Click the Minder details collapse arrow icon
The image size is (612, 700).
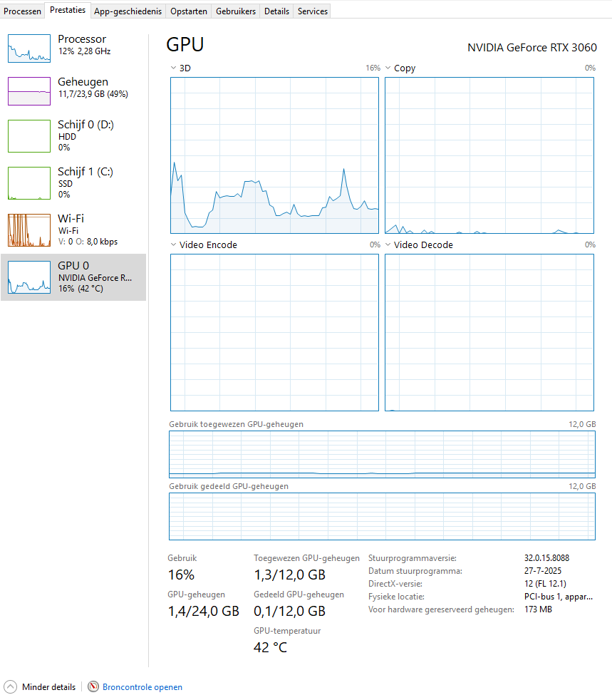coord(10,686)
